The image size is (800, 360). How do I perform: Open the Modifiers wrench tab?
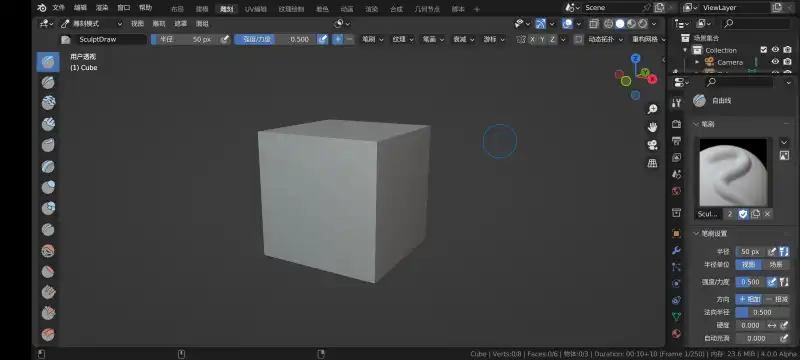pos(677,250)
